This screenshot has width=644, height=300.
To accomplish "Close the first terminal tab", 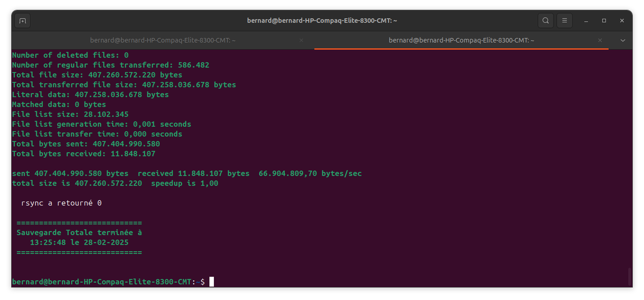I will pos(301,40).
